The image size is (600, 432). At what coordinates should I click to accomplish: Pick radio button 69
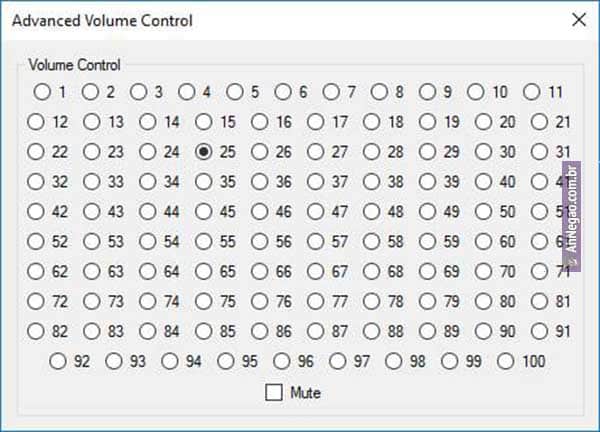pos(428,271)
